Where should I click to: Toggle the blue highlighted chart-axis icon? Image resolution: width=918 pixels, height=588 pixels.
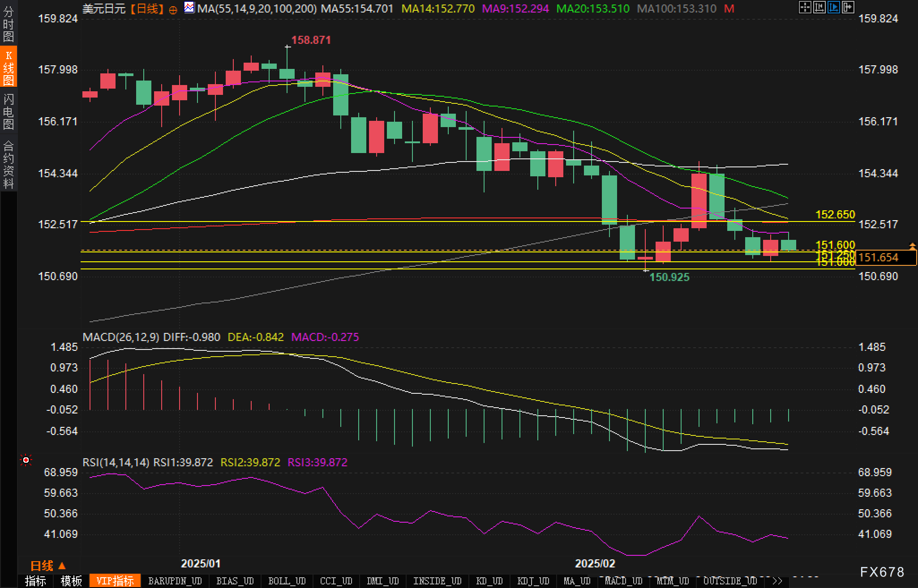point(833,7)
